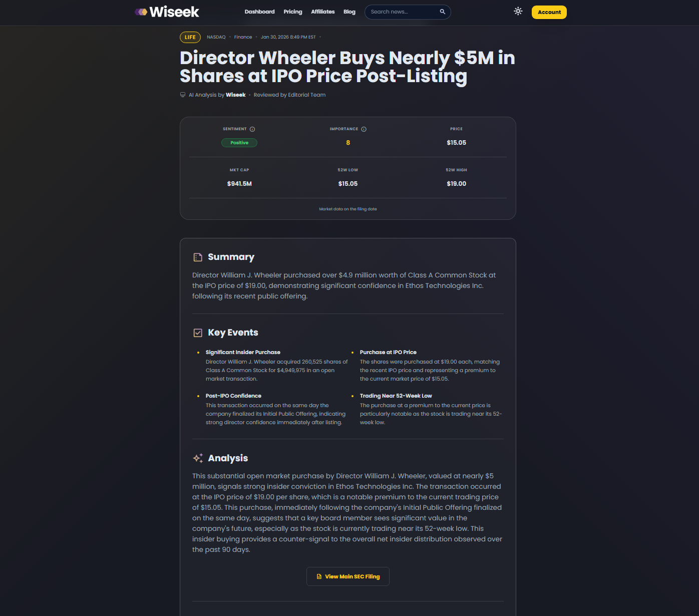
Task: Select the Pricing navigation item
Action: click(293, 12)
